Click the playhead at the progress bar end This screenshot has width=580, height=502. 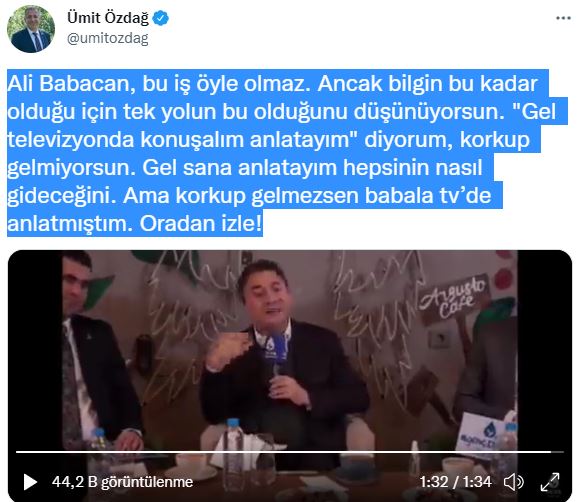[552, 452]
